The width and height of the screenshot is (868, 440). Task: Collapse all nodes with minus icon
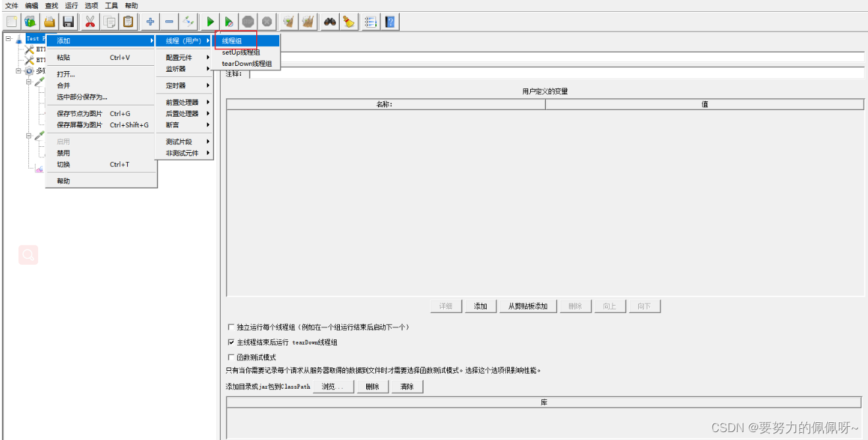click(x=169, y=22)
